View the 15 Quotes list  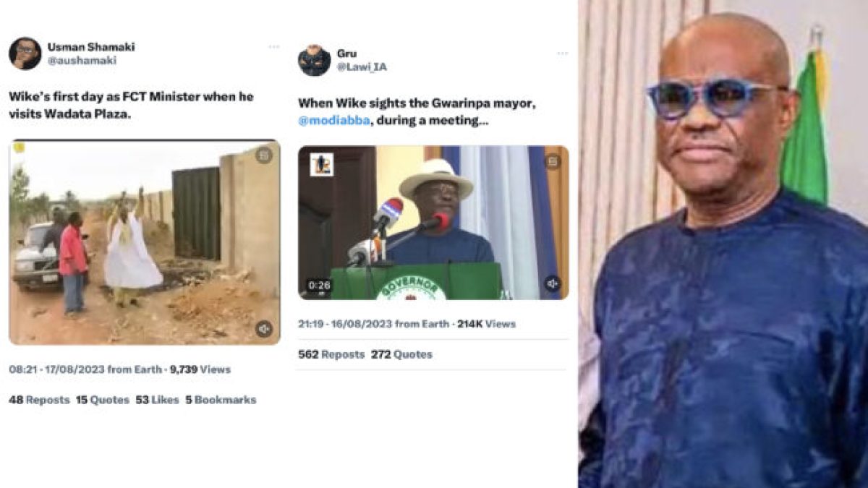103,400
